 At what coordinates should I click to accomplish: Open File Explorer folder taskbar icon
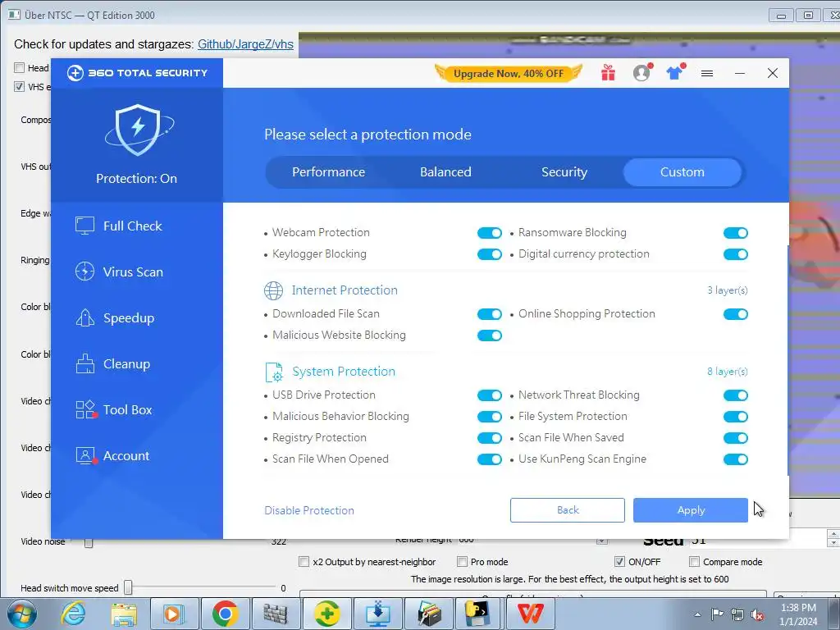(x=125, y=614)
